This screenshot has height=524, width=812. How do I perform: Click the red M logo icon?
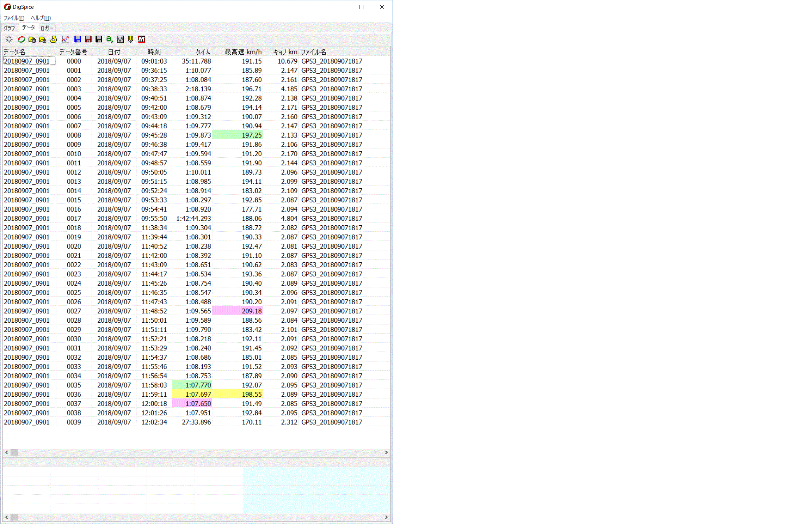[141, 39]
